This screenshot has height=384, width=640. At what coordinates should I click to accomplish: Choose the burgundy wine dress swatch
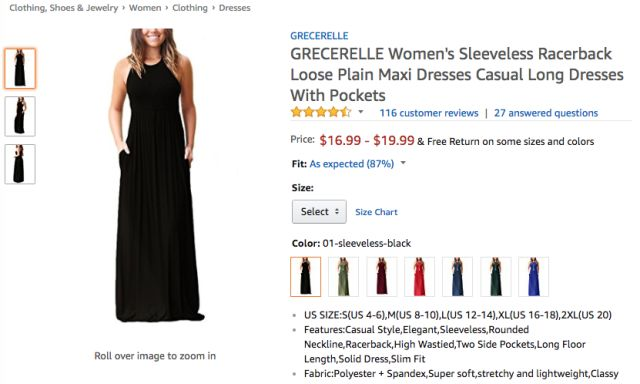382,276
